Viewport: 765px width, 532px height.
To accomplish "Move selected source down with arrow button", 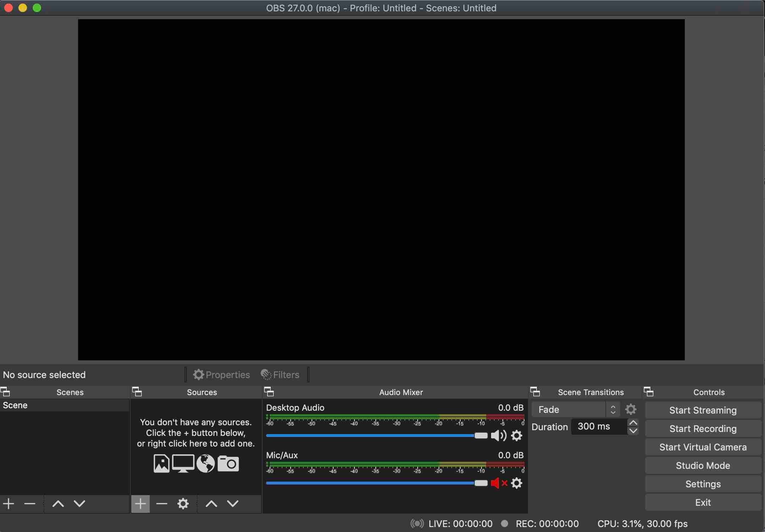I will click(x=232, y=504).
